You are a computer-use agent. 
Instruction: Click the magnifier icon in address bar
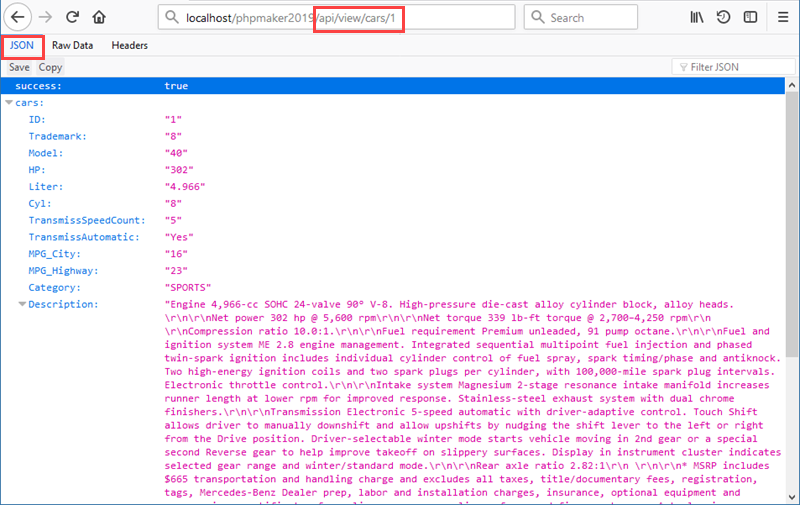point(172,17)
